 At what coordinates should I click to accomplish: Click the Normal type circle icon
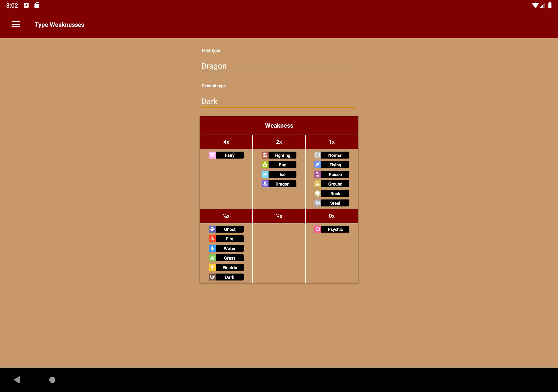318,155
